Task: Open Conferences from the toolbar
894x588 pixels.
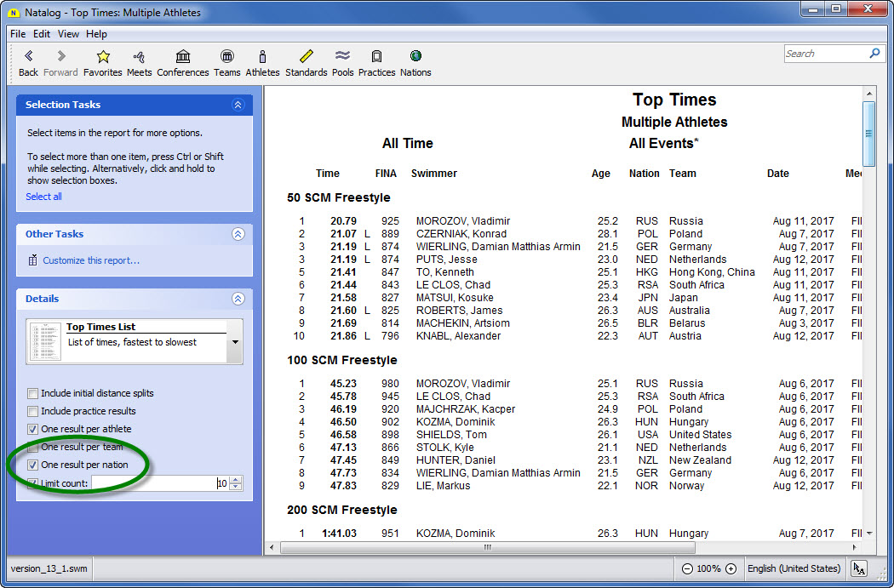Action: (182, 57)
